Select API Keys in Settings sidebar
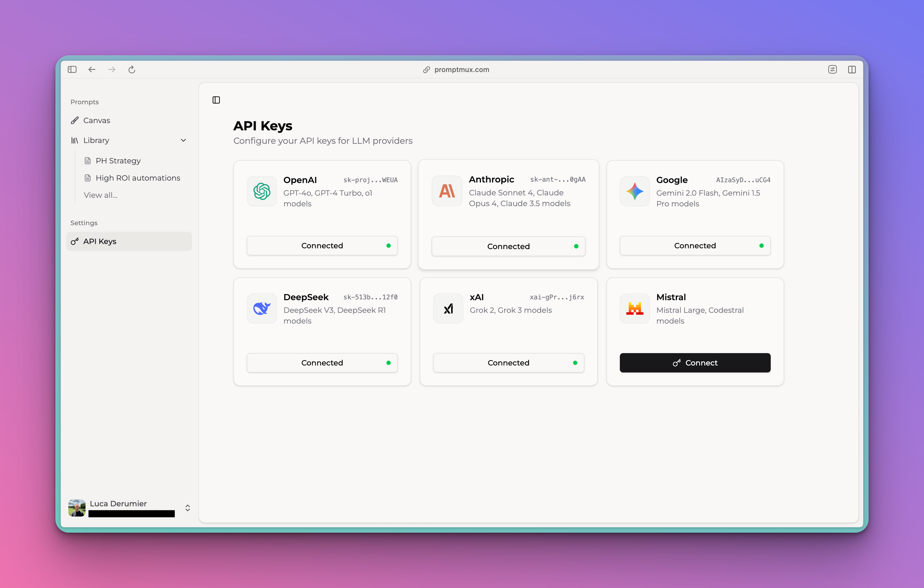Viewport: 924px width, 588px height. click(100, 241)
